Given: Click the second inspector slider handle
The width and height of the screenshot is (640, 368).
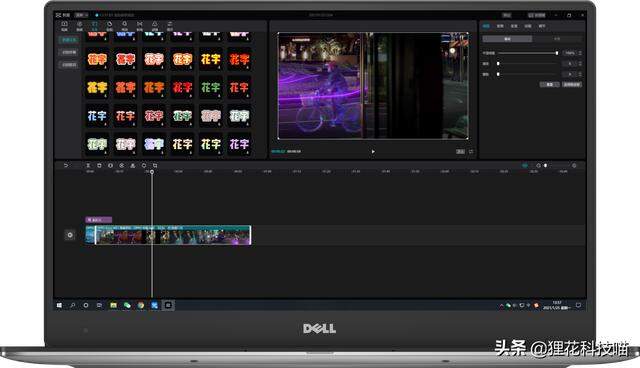Looking at the screenshot, I should (x=498, y=64).
